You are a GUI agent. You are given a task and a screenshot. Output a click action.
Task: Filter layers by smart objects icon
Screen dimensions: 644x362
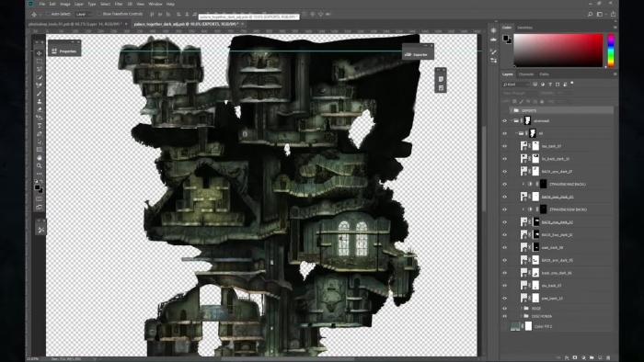pos(565,84)
